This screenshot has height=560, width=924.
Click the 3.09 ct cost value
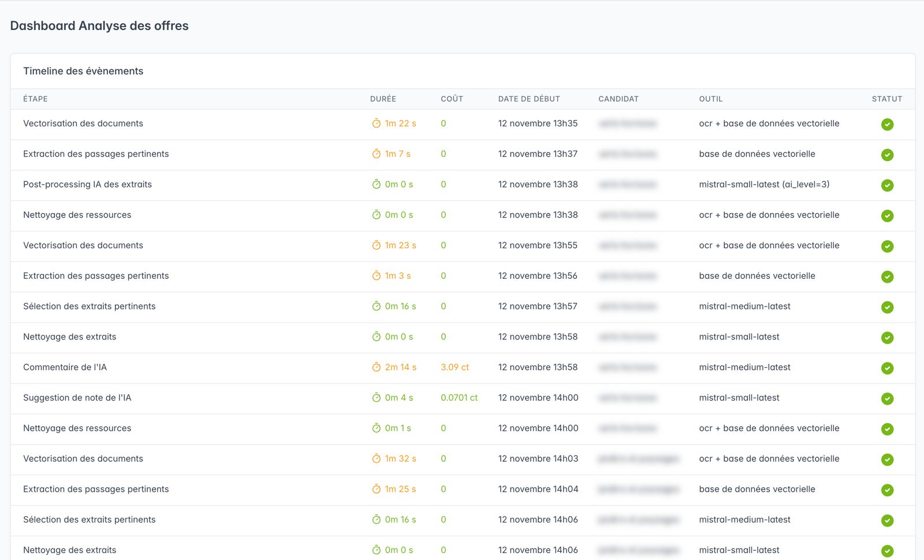tap(454, 367)
